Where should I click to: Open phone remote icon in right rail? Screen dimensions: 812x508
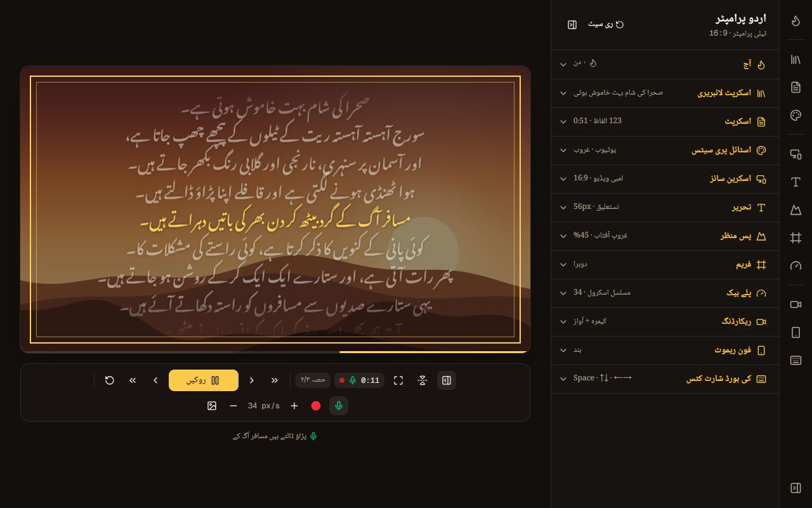796,332
